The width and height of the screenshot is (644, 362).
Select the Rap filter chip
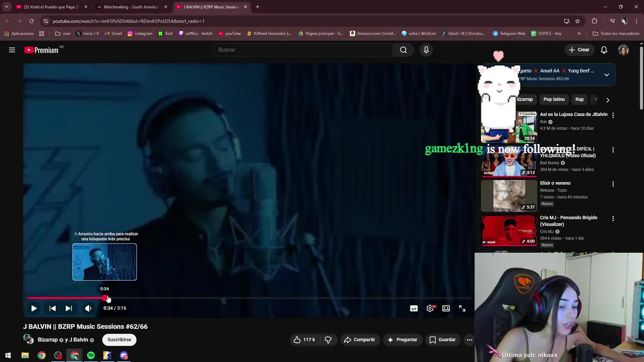tap(580, 100)
